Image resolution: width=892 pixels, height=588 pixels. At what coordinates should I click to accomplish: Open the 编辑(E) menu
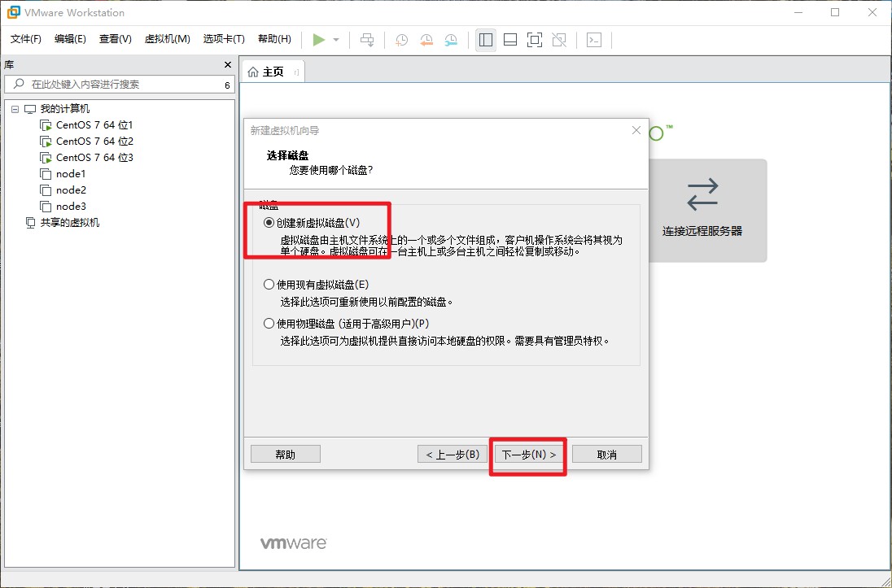tap(70, 39)
